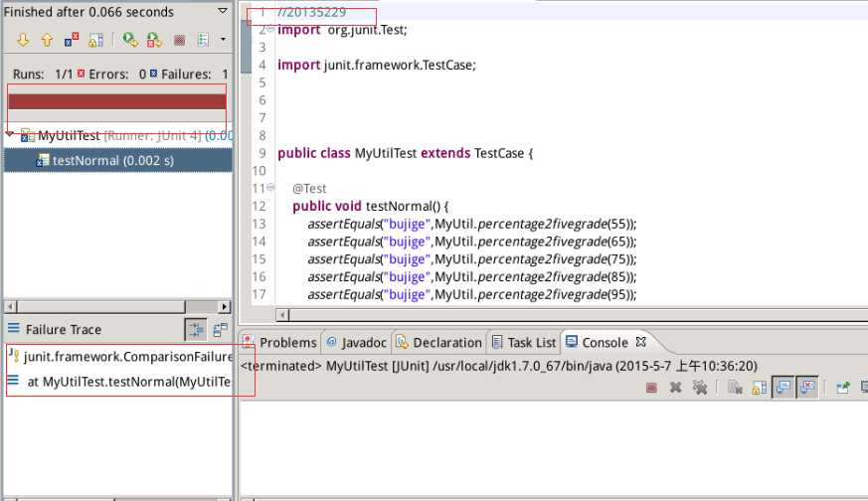Screen dimensions: 868x501
Task: Go to previous failed test arrow
Action: pyautogui.click(x=47, y=40)
